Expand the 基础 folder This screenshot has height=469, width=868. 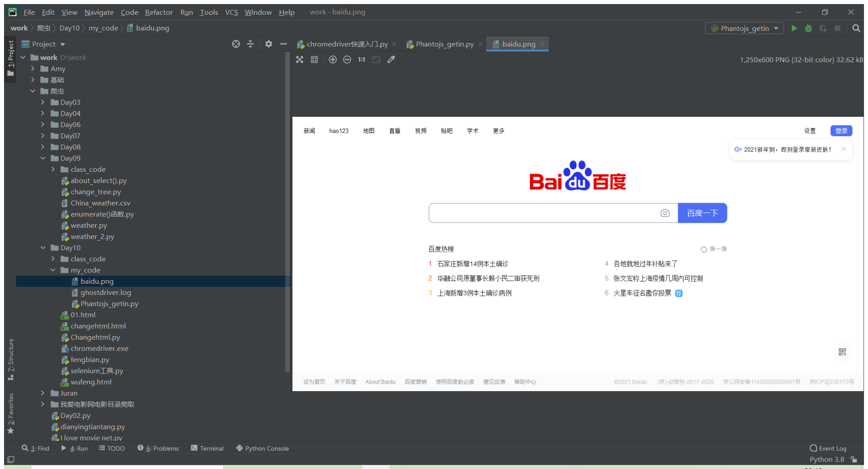click(x=33, y=80)
